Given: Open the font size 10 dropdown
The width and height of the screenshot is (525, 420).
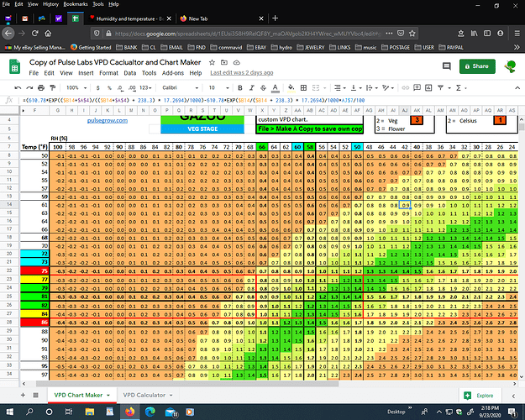Looking at the screenshot, I should click(219, 87).
